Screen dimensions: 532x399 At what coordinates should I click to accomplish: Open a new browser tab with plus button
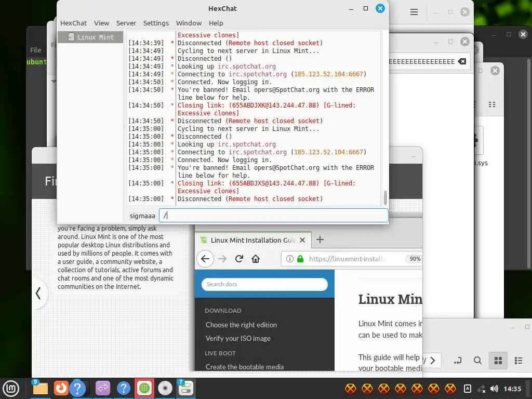coord(320,240)
